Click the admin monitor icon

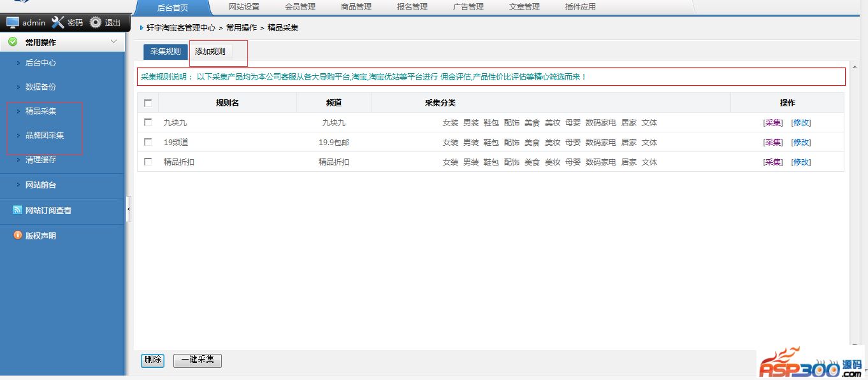click(13, 22)
